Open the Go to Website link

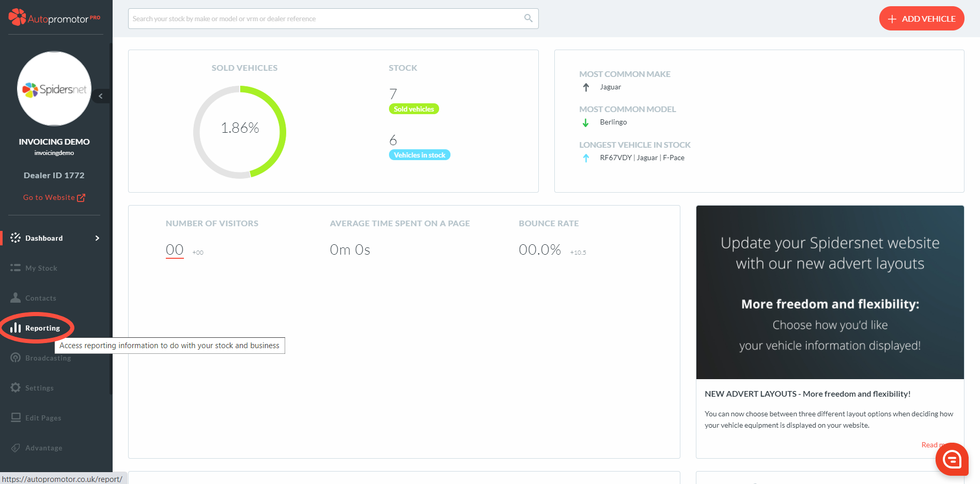pos(54,197)
